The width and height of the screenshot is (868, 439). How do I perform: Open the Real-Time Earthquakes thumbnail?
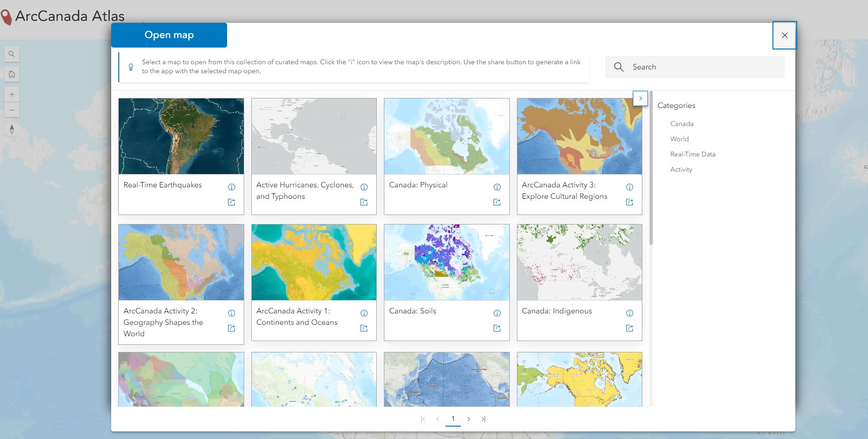point(181,136)
